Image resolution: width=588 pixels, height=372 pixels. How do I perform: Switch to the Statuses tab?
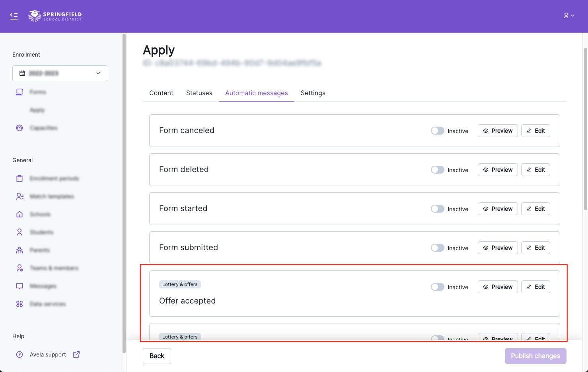tap(199, 93)
